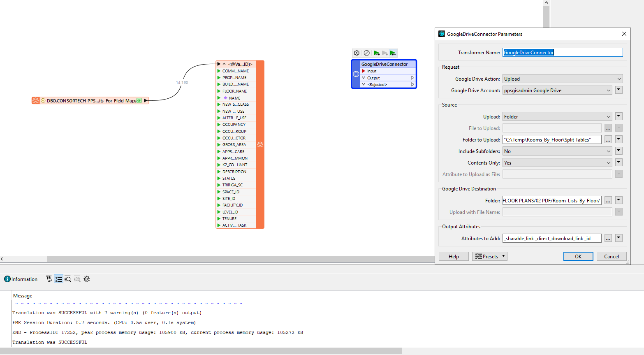Screen dimensions: 644x355
Task: Click dialog icon in GoogleDriveConnector Parameters title
Action: click(442, 34)
